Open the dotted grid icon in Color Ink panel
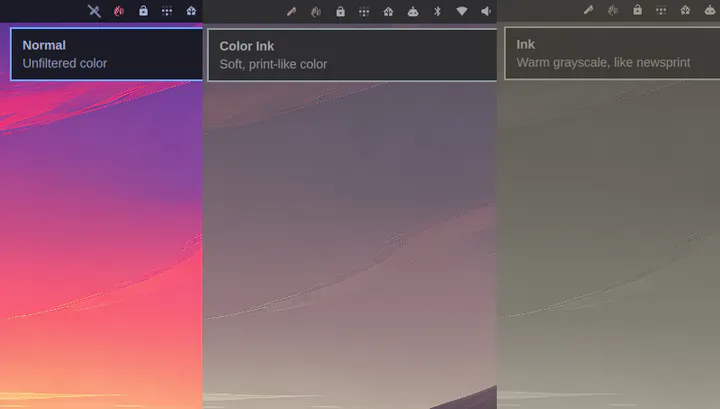 click(364, 12)
